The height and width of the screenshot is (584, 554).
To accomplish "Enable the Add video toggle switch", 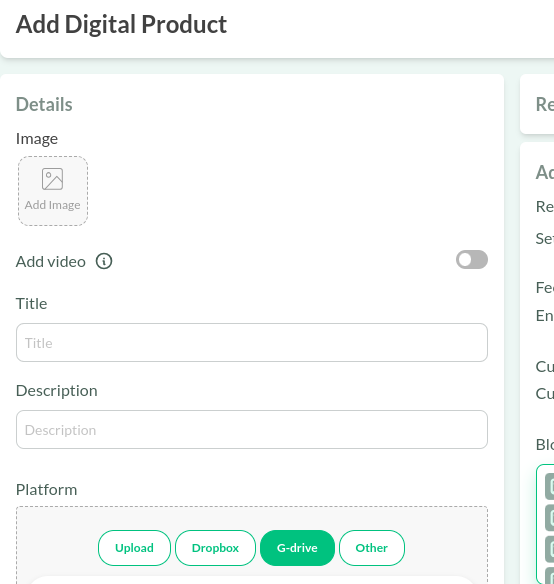I will [x=472, y=260].
